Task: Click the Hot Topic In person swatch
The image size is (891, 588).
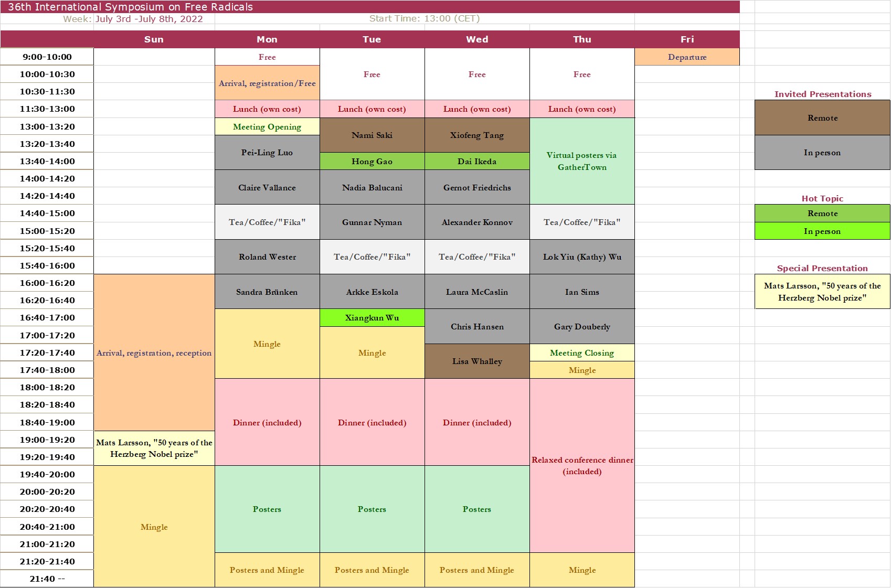Action: point(822,231)
